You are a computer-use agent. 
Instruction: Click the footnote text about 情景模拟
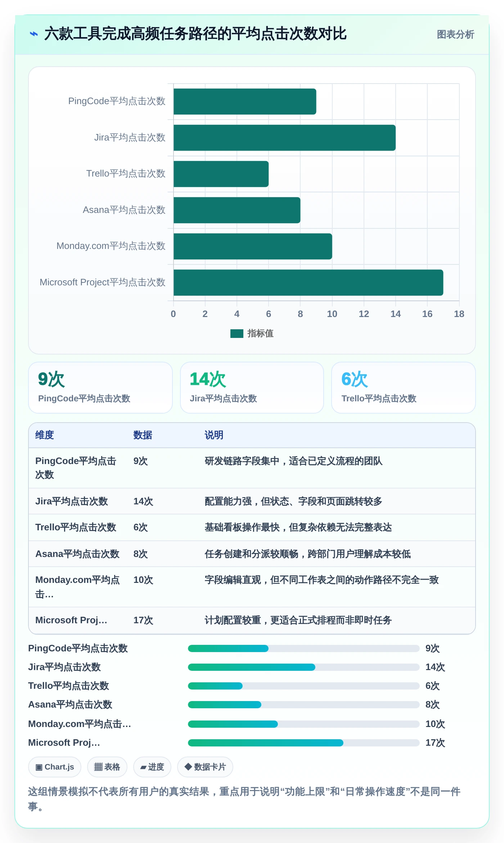point(244,799)
